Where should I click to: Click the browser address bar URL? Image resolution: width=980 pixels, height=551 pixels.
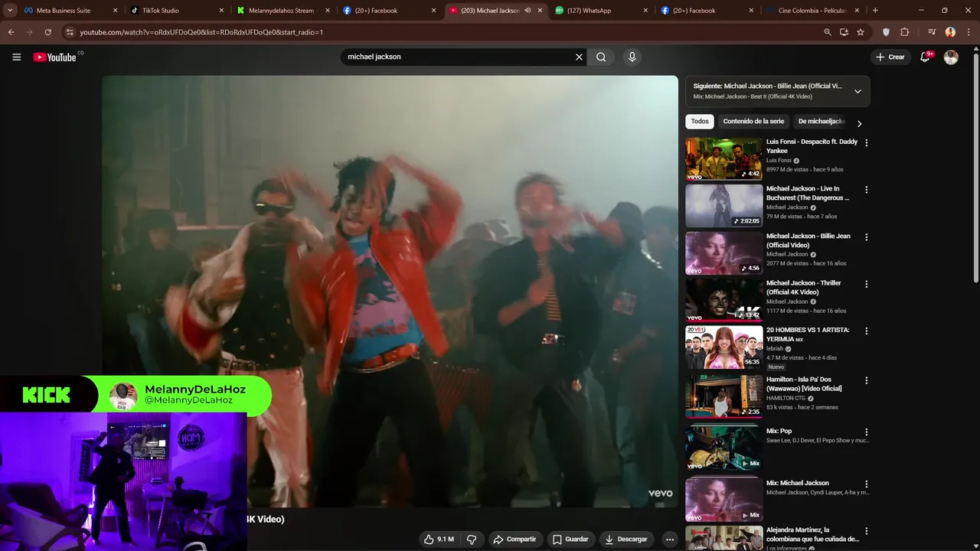pos(201,32)
